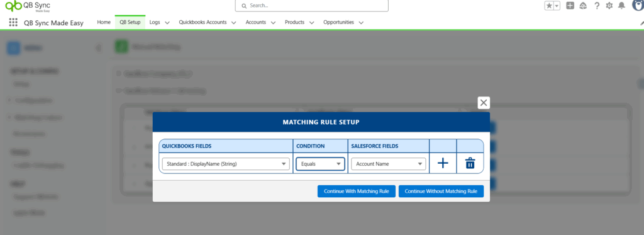
Task: Expand the Accounts tab chevron
Action: click(x=273, y=23)
